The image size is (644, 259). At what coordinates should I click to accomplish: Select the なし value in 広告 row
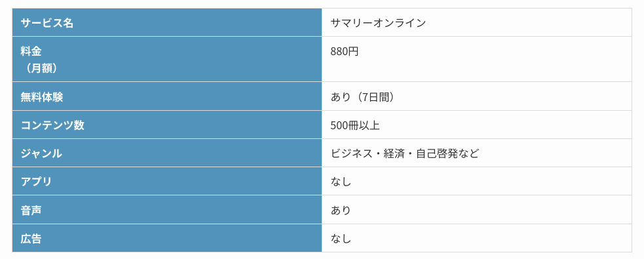(x=341, y=239)
